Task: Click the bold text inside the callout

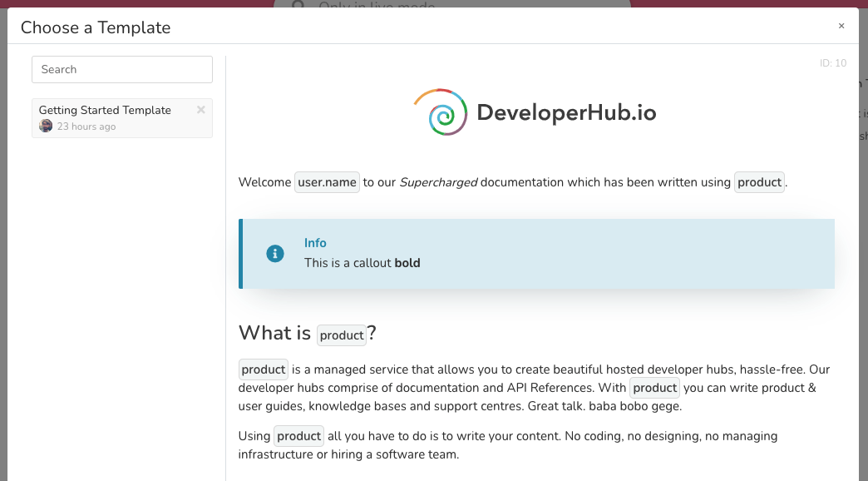Action: pos(407,263)
